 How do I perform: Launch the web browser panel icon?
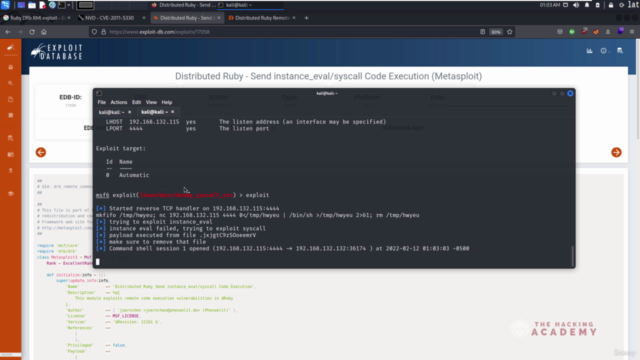[52, 5]
